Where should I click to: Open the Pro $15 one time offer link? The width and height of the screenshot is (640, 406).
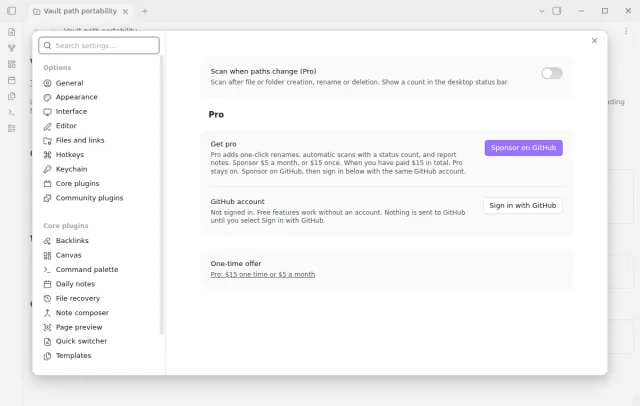coord(263,274)
